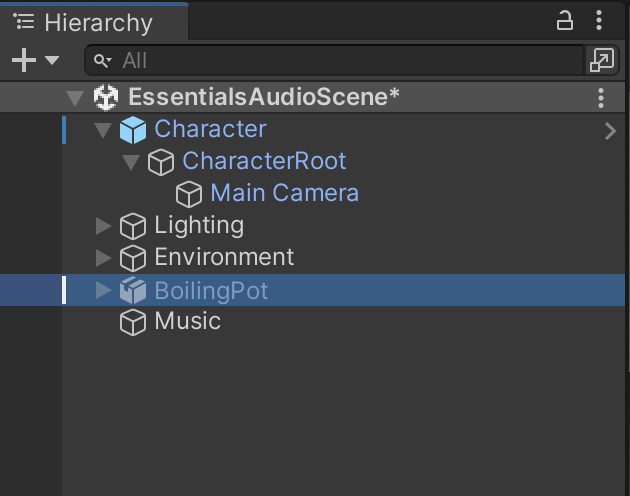Expand the Lighting object children

103,226
